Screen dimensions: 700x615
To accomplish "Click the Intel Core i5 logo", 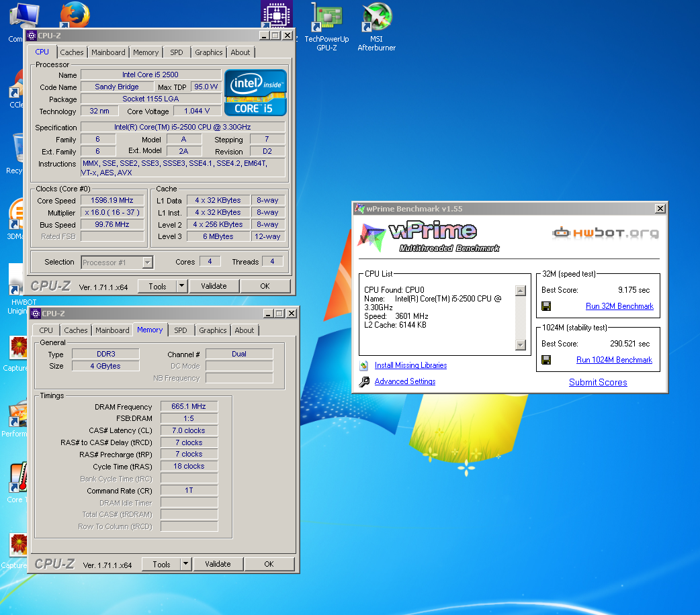I will click(255, 93).
